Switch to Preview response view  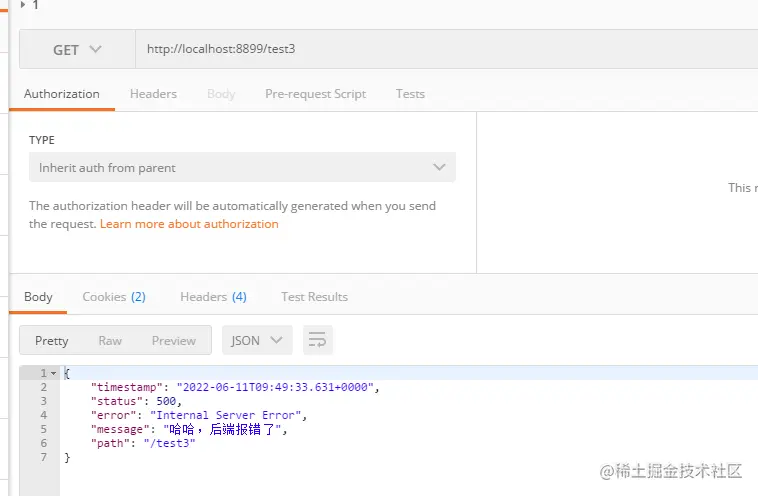tap(174, 341)
